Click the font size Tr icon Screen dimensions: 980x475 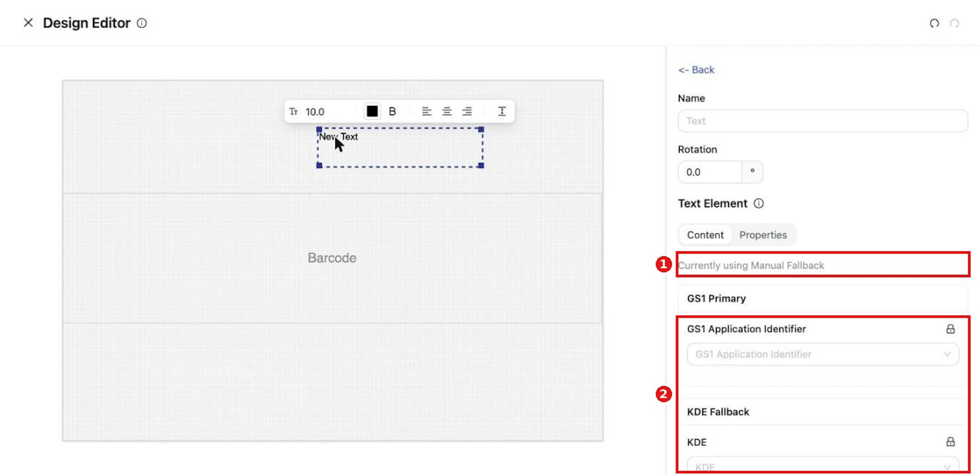point(293,112)
